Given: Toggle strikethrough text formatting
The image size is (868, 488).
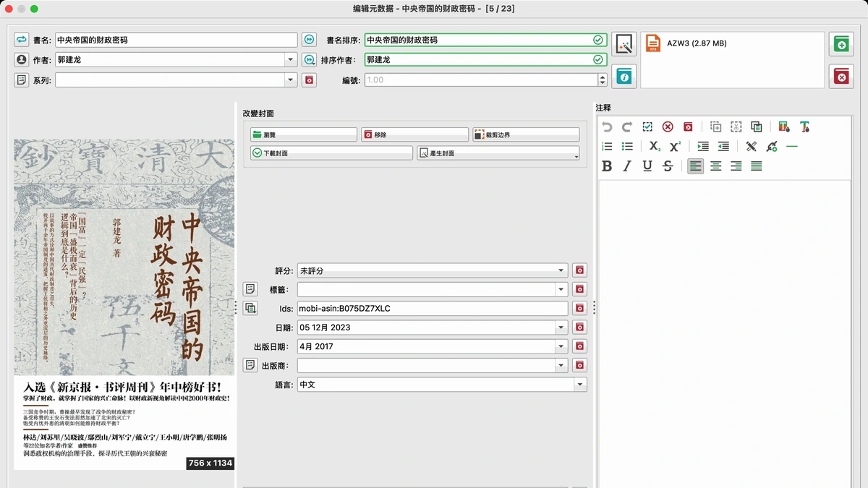Looking at the screenshot, I should coord(668,166).
